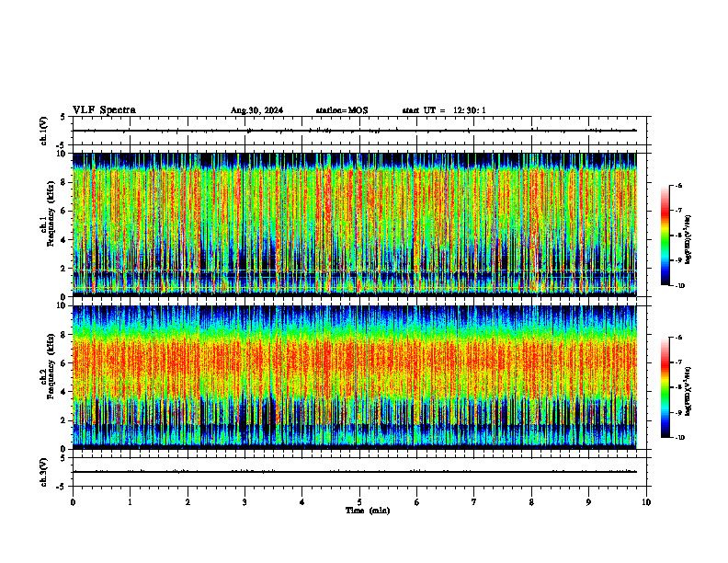Screen dimensions: 728x563
Task: Click the time axis tick label "3"
Action: 245,502
